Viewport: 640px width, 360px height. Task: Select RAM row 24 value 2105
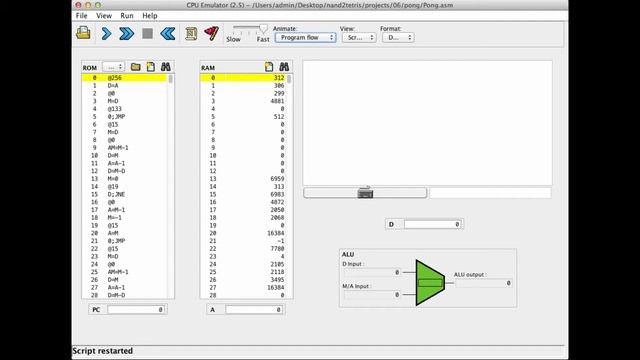[243, 264]
